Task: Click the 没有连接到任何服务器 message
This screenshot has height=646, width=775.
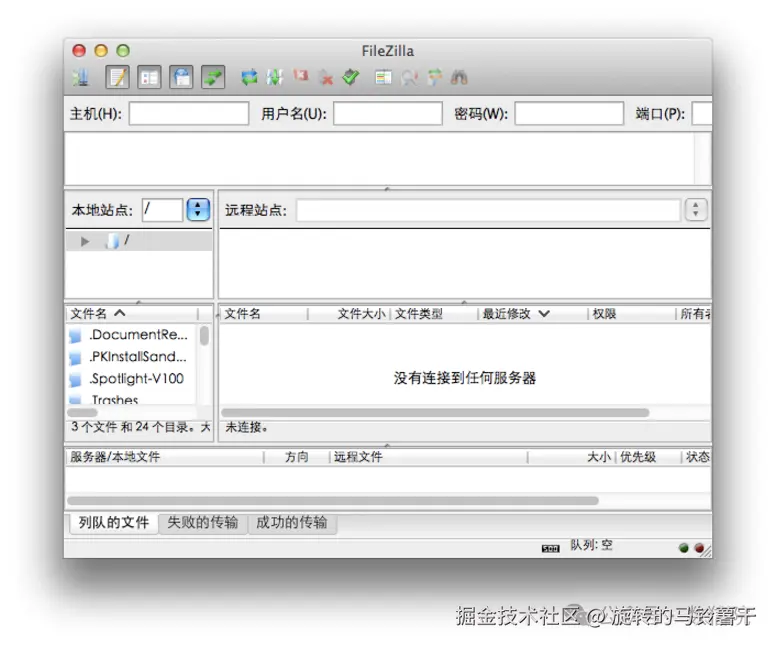Action: coord(465,379)
